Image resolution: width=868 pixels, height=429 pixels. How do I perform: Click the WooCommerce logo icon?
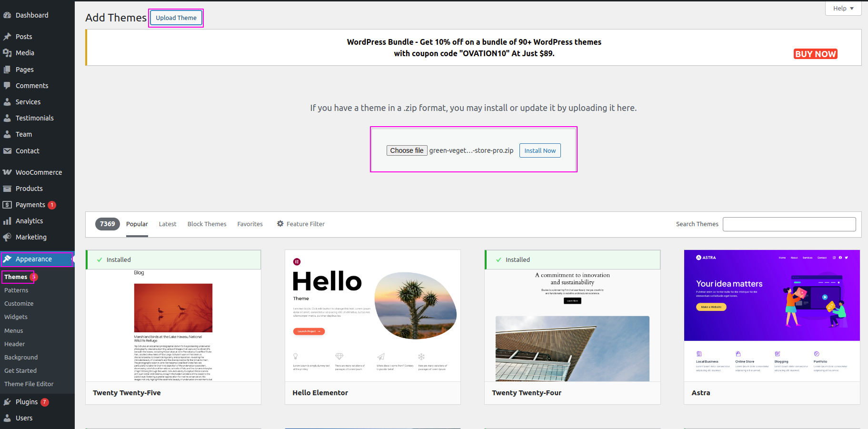click(x=7, y=172)
